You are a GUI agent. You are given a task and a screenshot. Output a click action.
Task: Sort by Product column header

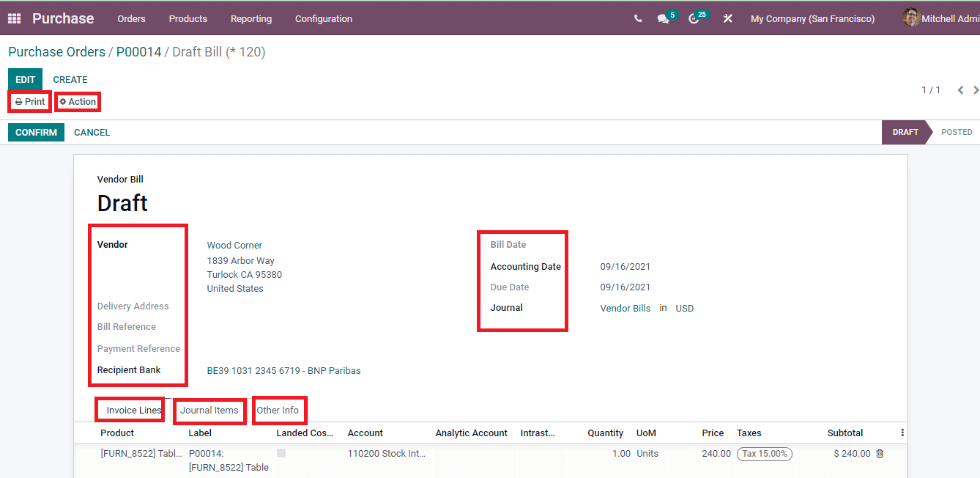point(117,433)
